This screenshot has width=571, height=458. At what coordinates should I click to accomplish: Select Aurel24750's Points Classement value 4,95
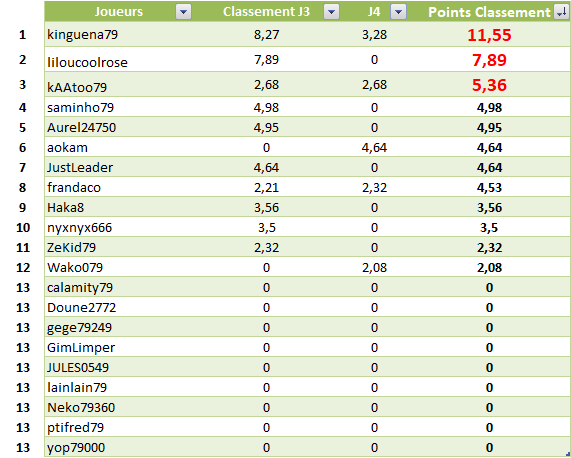(489, 127)
